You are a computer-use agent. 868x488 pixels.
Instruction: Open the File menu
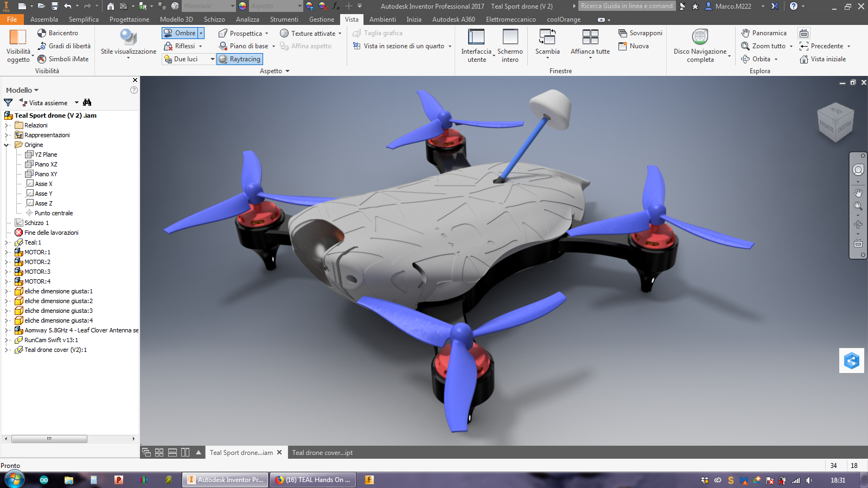12,19
